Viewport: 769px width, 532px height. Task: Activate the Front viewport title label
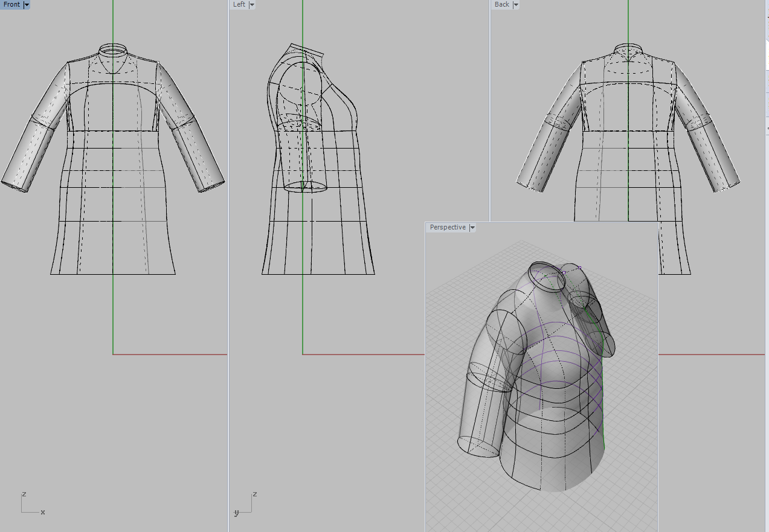11,5
